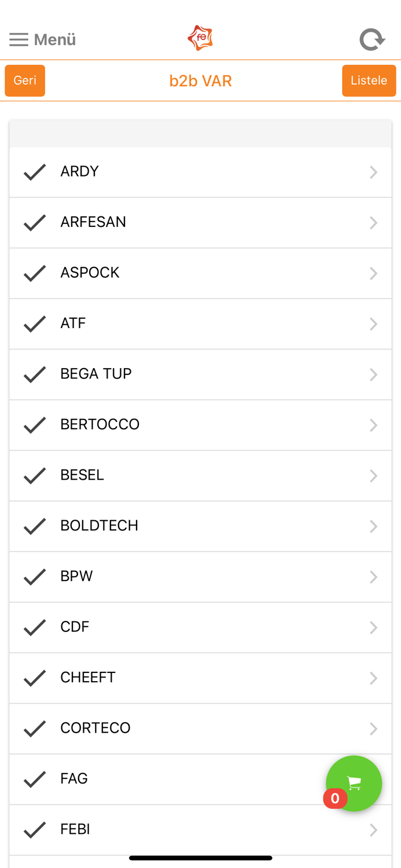This screenshot has height=868, width=401.
Task: Select the BERTOCCO brand entry
Action: point(200,425)
